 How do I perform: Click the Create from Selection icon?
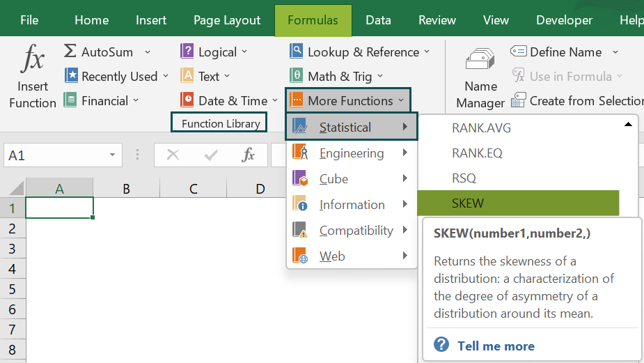(518, 100)
